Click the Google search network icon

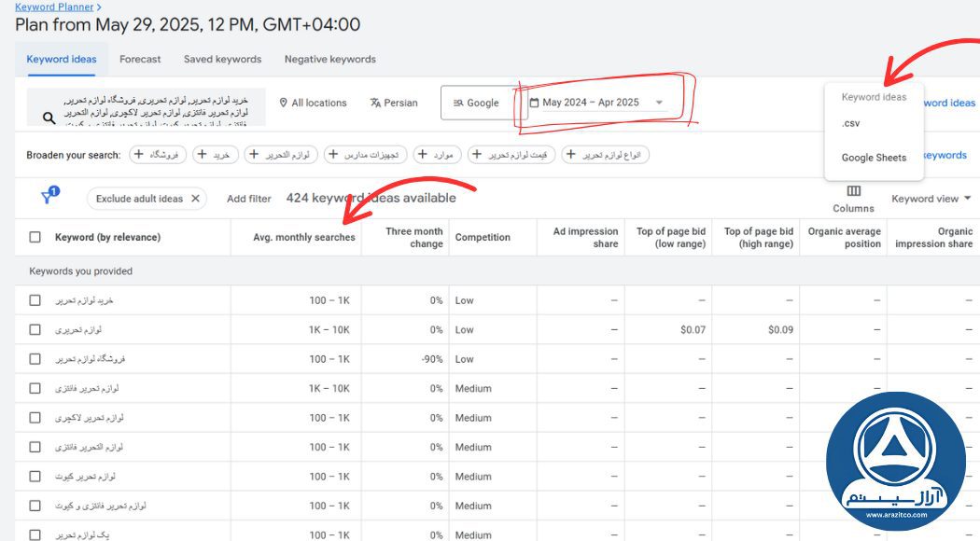click(457, 103)
